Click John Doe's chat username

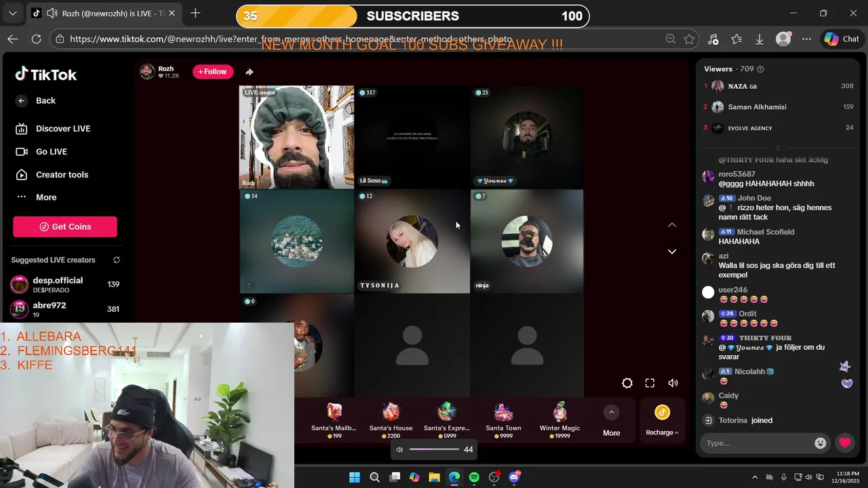(x=754, y=198)
